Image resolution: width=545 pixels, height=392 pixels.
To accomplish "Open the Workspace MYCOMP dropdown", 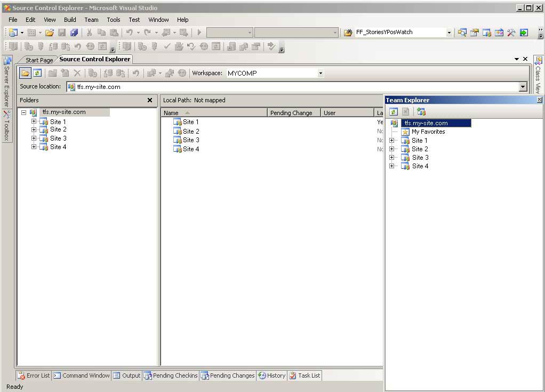I will click(320, 73).
